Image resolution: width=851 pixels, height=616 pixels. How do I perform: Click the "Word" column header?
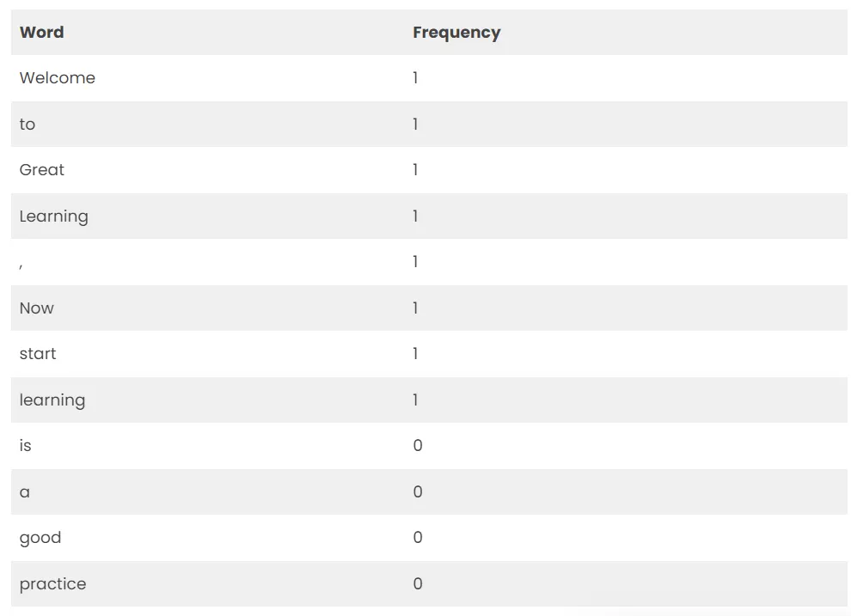tap(41, 33)
